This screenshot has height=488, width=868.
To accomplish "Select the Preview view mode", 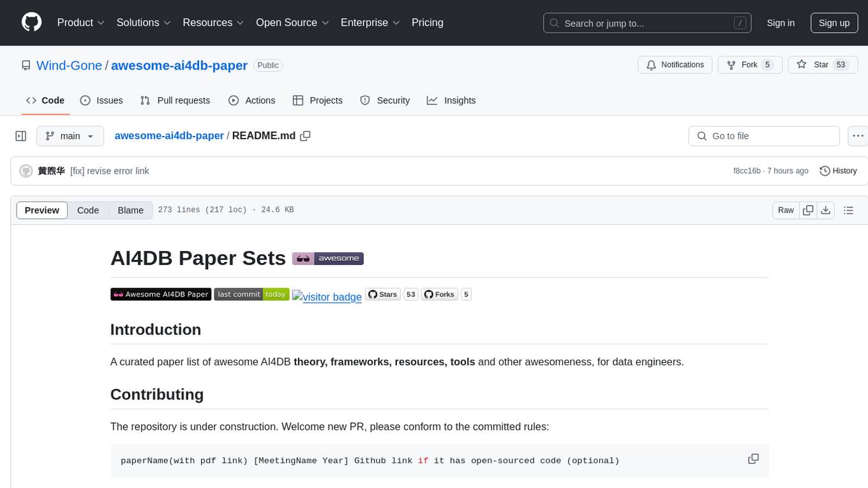I will coord(42,210).
